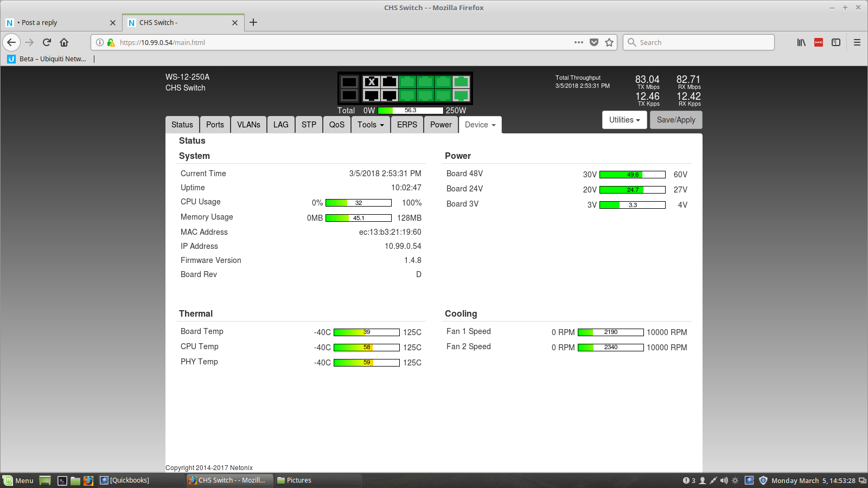Go to Firefox home page icon
Viewport: 868px width, 488px height.
(64, 42)
